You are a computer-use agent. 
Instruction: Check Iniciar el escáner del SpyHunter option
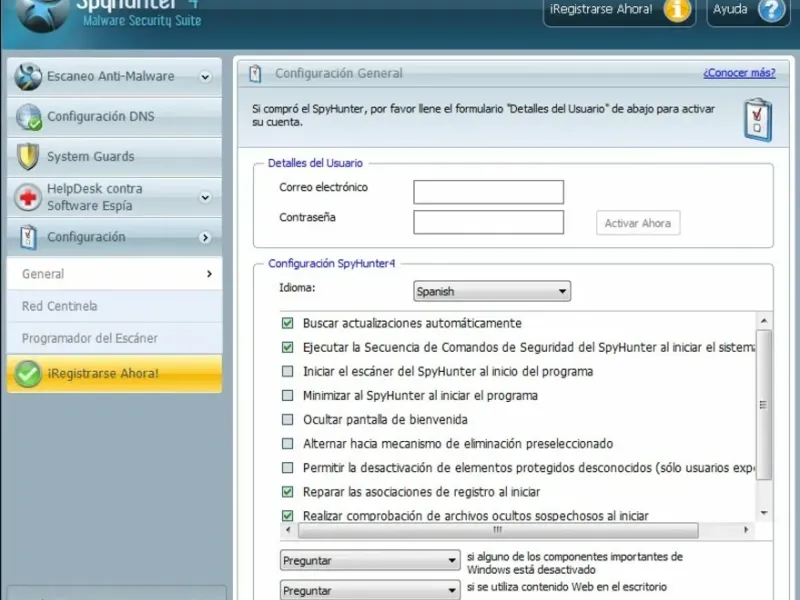288,371
